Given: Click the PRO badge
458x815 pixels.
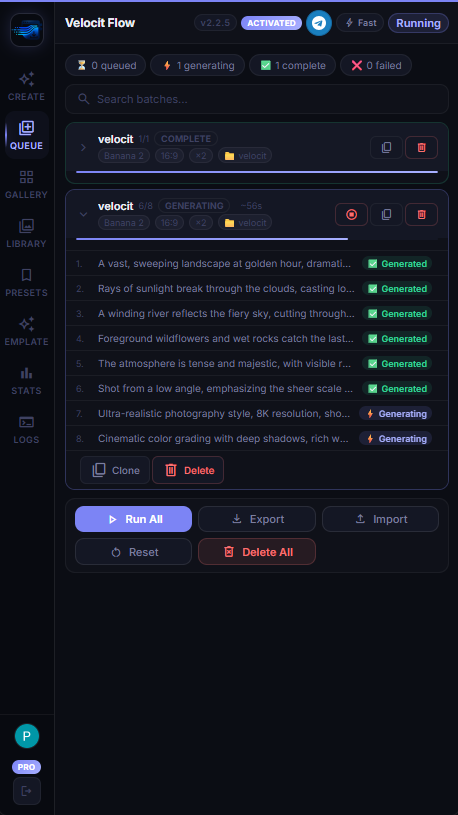Looking at the screenshot, I should [x=27, y=767].
